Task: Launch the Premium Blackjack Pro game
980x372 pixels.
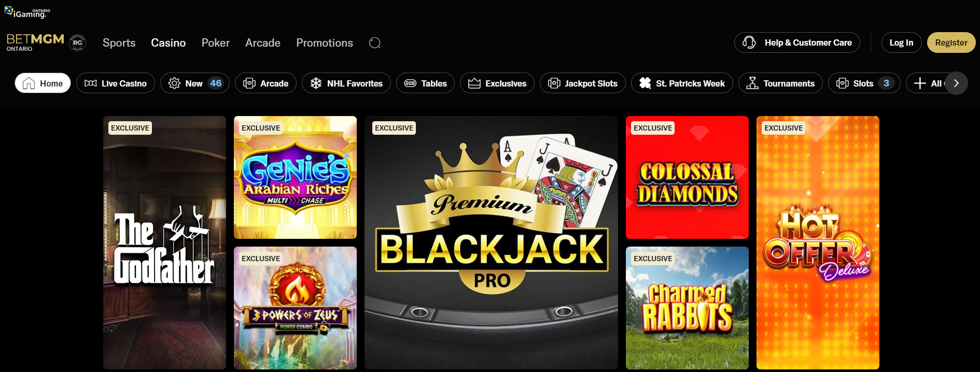Action: [x=491, y=242]
